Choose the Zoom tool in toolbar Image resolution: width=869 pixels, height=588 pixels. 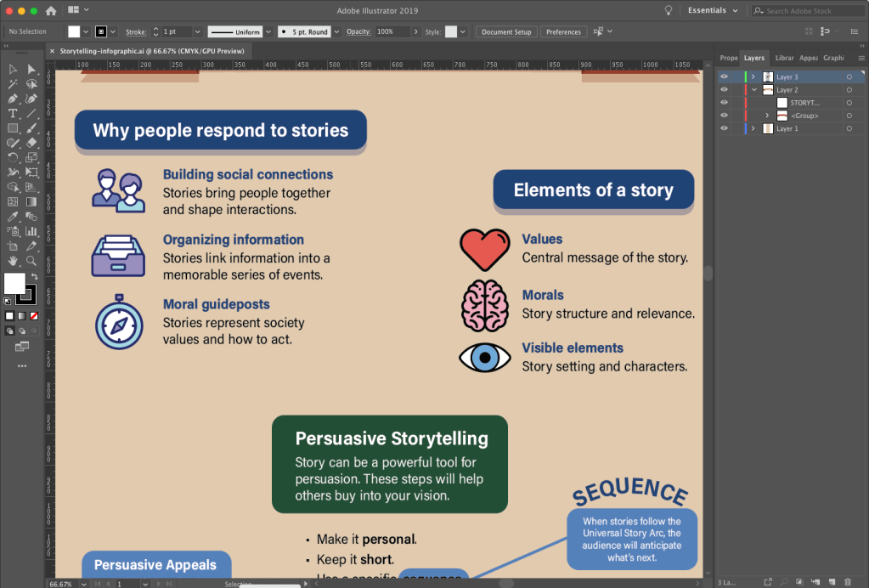point(31,261)
